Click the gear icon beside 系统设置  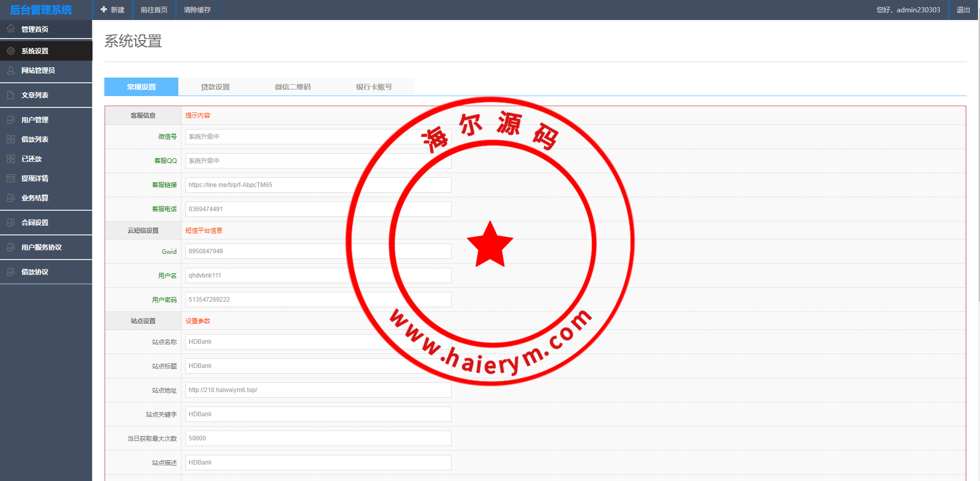(11, 51)
